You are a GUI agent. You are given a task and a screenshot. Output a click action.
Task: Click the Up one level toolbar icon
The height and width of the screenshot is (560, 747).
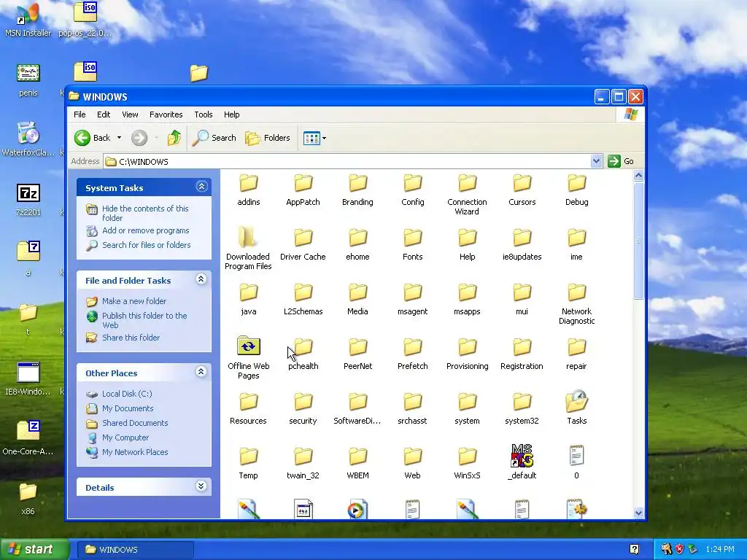pos(174,138)
